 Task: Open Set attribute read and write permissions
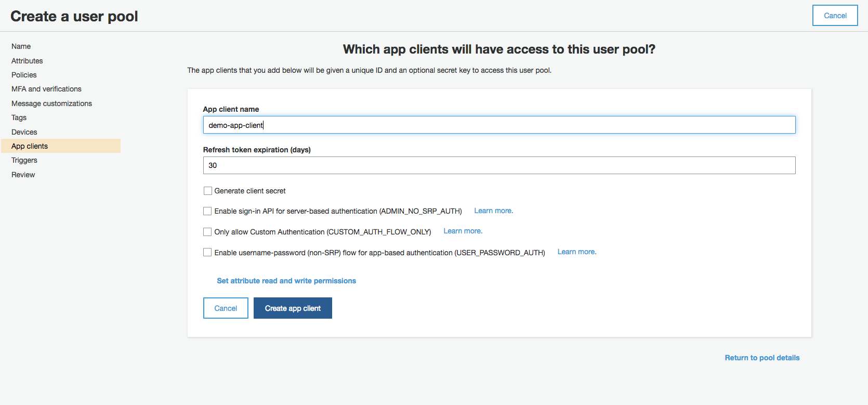pos(286,281)
